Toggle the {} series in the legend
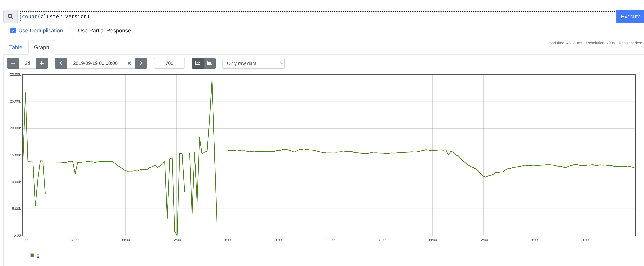The image size is (644, 266). tap(38, 256)
